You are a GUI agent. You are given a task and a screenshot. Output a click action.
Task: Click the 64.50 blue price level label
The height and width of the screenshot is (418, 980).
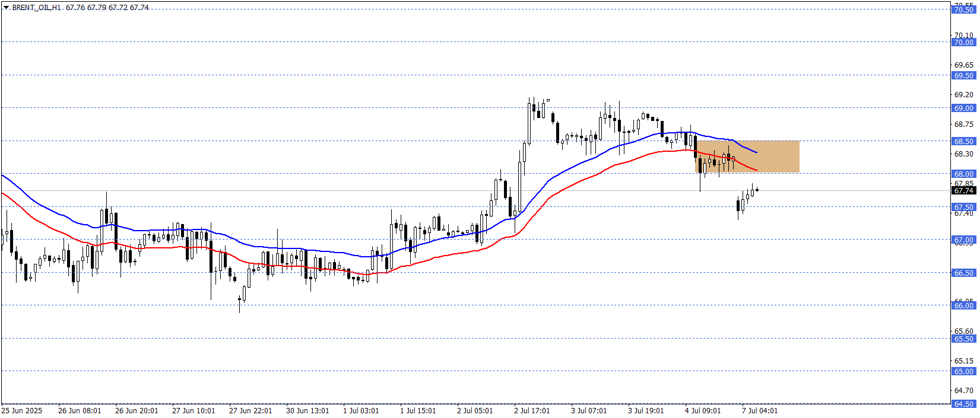click(x=963, y=404)
